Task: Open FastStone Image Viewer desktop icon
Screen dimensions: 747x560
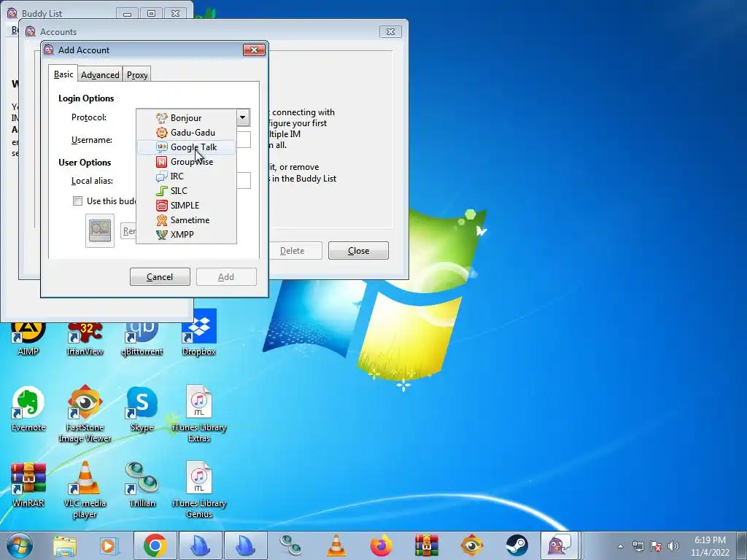Action: [x=85, y=413]
